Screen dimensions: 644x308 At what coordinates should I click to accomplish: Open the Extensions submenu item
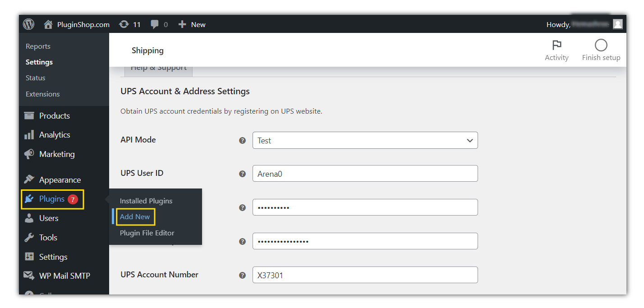click(x=43, y=94)
